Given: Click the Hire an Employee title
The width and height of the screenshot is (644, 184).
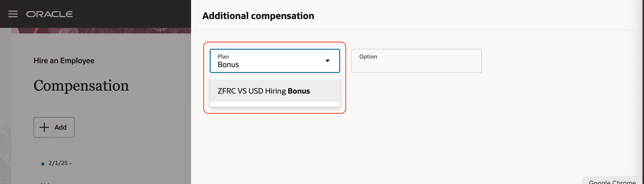Looking at the screenshot, I should (64, 61).
